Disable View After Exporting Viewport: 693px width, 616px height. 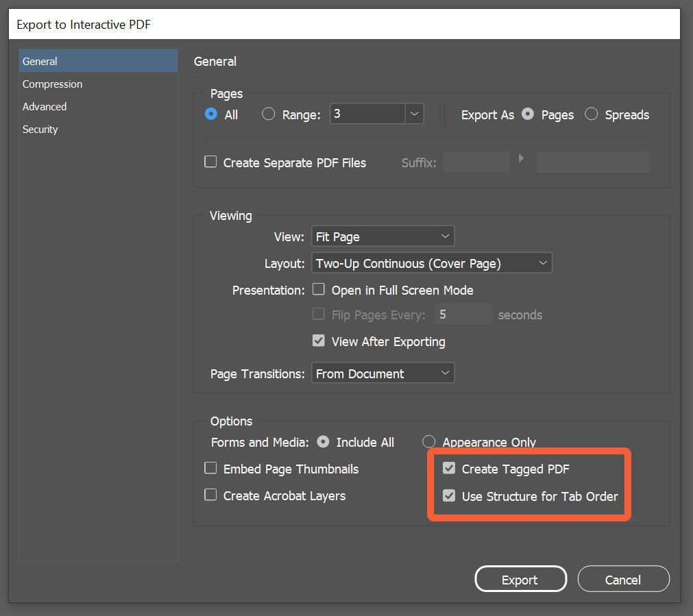[319, 341]
